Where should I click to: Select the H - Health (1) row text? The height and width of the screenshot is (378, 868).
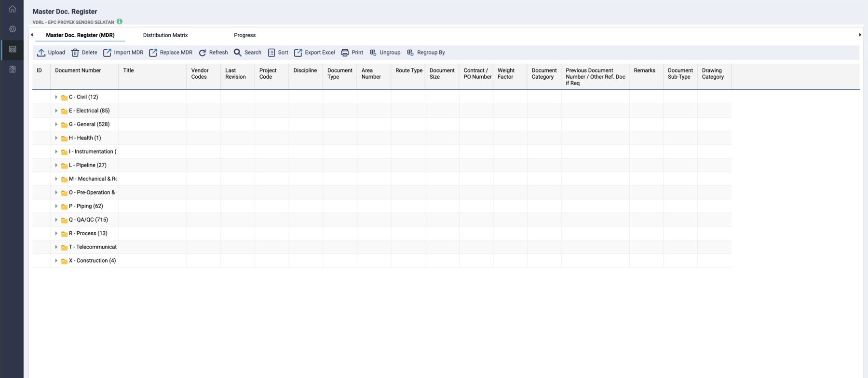pyautogui.click(x=85, y=138)
